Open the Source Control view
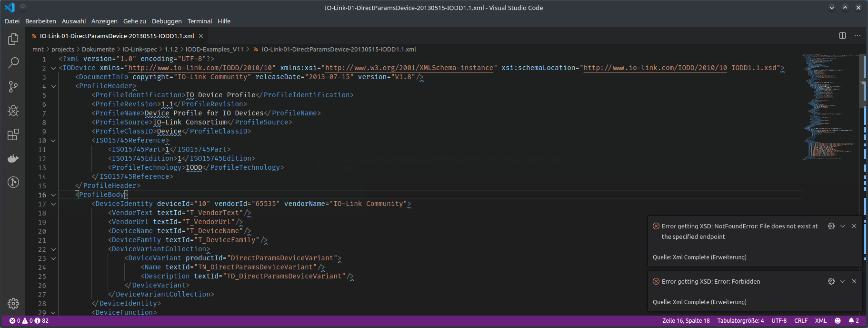Viewport: 868px width, 328px height. 13,87
